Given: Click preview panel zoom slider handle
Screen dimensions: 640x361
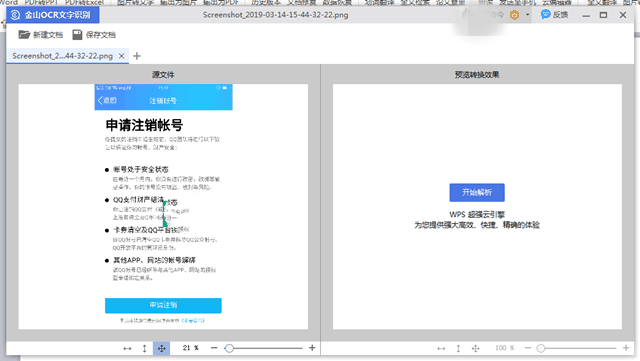Looking at the screenshot, I should pos(541,348).
